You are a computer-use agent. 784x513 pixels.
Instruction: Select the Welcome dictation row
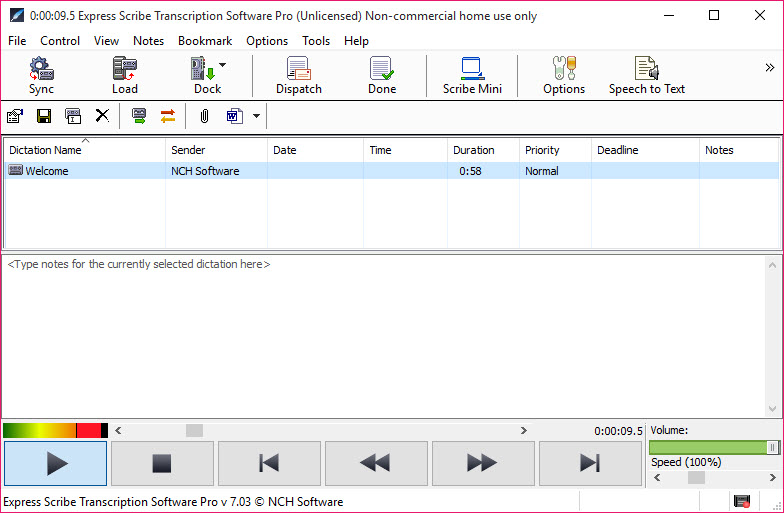click(x=392, y=171)
